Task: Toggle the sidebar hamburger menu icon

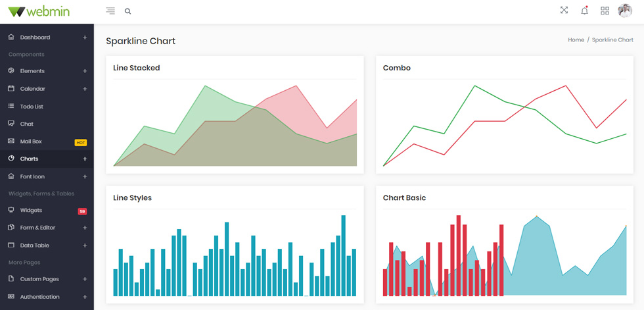Action: 110,11
